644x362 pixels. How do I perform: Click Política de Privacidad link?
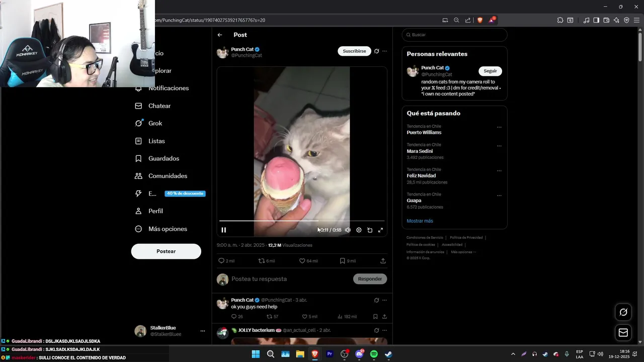click(x=466, y=237)
